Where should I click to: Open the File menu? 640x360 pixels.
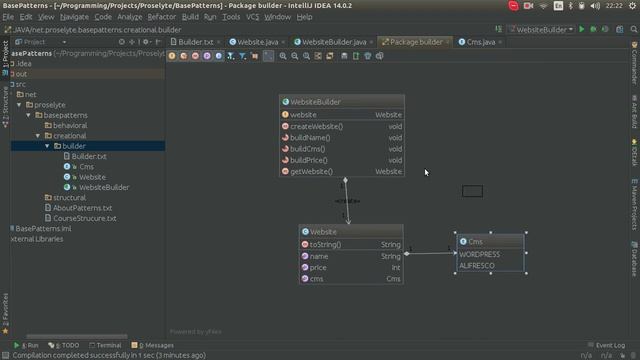(8, 17)
